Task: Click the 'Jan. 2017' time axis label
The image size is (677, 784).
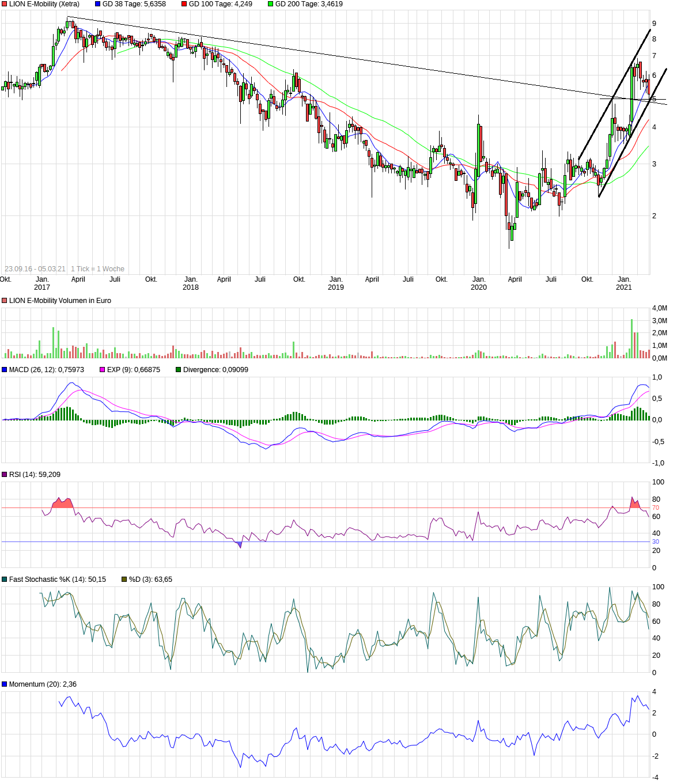Action: [42, 283]
